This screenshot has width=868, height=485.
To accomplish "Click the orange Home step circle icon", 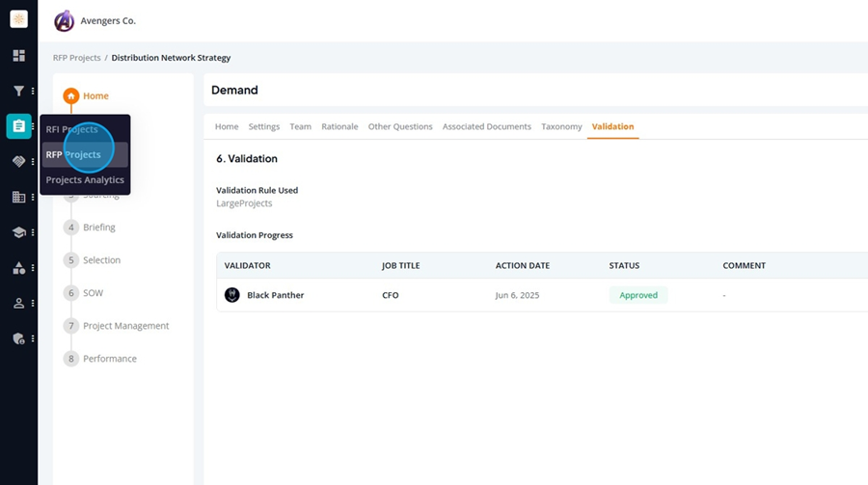I will (x=70, y=95).
